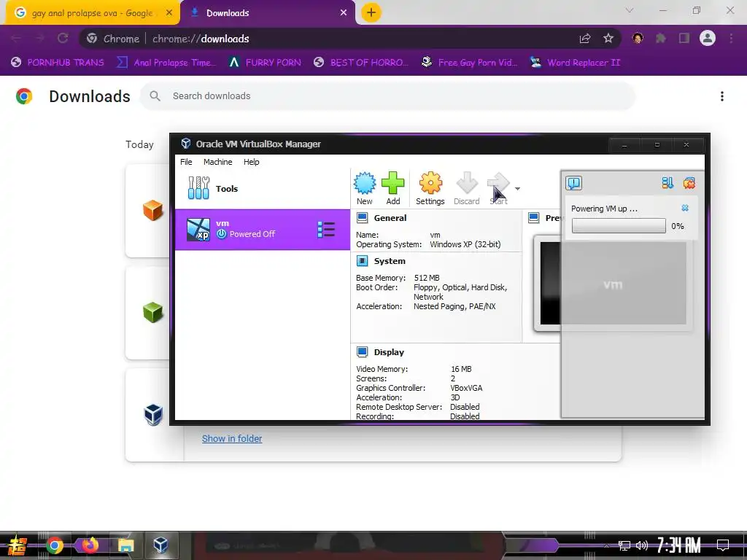The width and height of the screenshot is (747, 560).
Task: Click the vm preview thumbnail
Action: pos(613,284)
